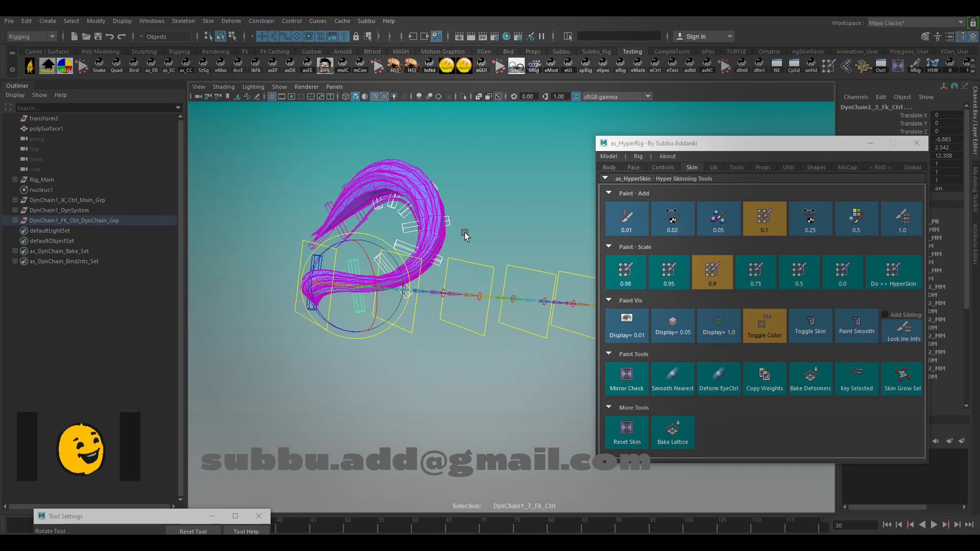The image size is (980, 551).
Task: Run Deform EyeCtrl tool
Action: [x=718, y=379]
